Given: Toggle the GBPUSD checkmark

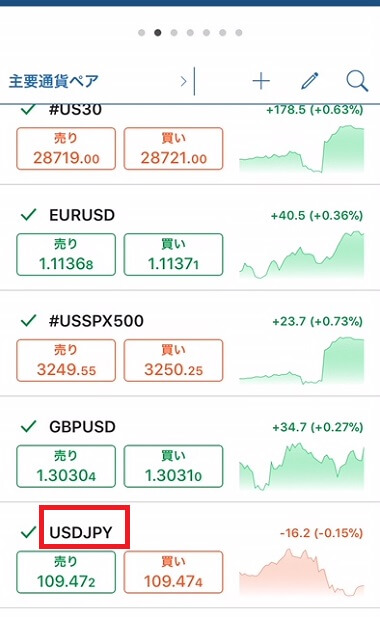Looking at the screenshot, I should point(29,427).
